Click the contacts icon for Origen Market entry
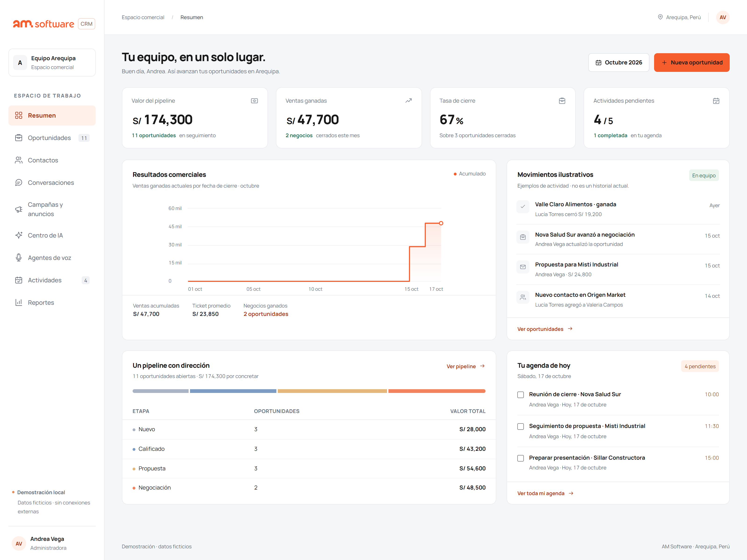This screenshot has width=747, height=560. pos(523,297)
